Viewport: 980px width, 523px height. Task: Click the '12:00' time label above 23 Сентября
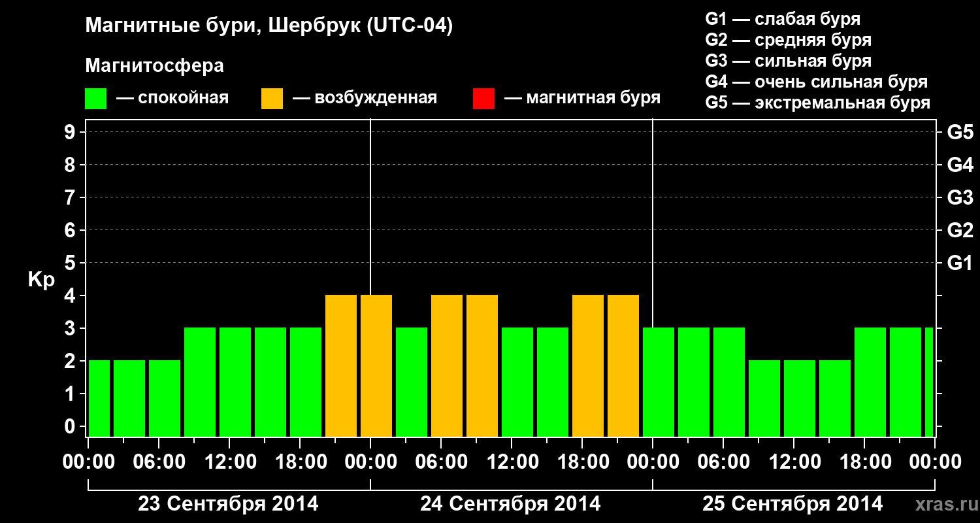tap(229, 462)
